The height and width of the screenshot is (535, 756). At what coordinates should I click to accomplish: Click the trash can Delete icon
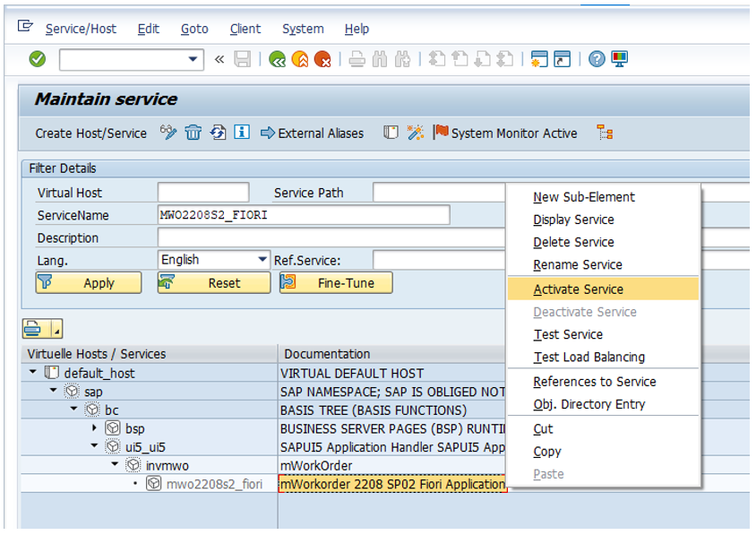pos(193,133)
